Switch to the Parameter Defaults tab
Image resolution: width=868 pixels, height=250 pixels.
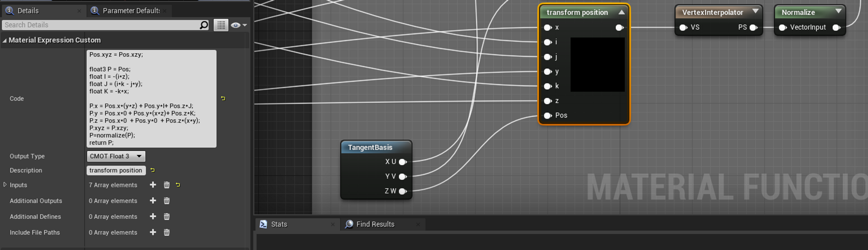(131, 11)
